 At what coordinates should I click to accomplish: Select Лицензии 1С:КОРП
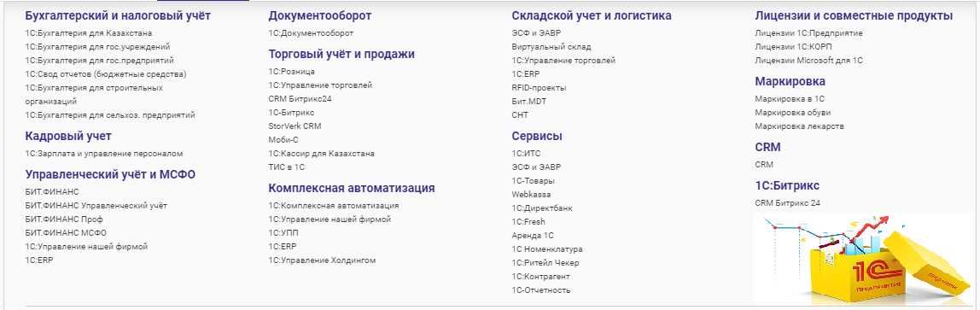(794, 47)
